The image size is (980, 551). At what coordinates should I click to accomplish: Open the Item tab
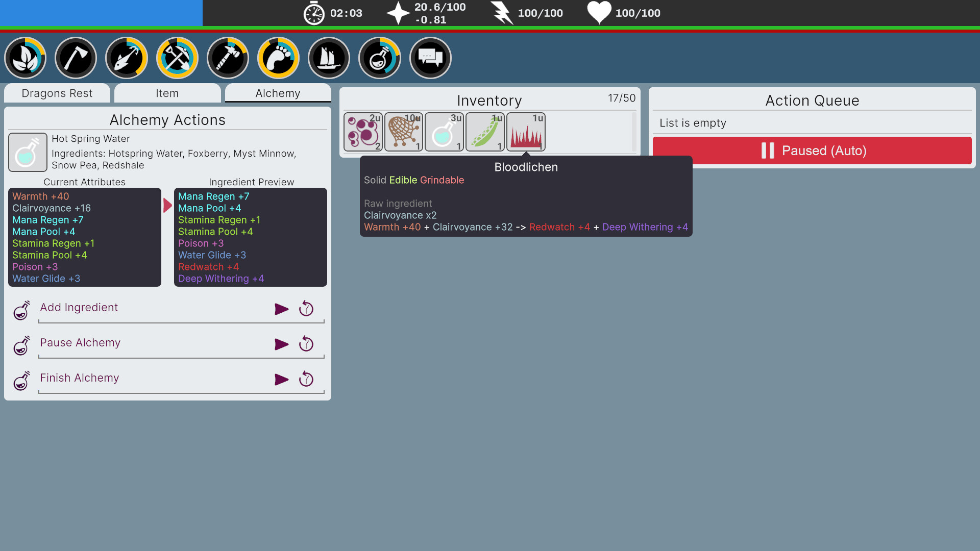click(167, 93)
